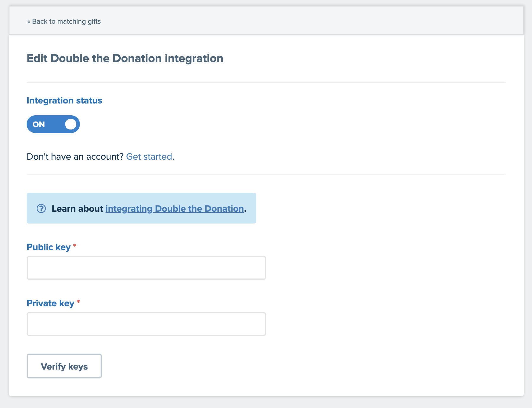Image resolution: width=532 pixels, height=408 pixels.
Task: Click the Verify keys button
Action: [x=64, y=366]
